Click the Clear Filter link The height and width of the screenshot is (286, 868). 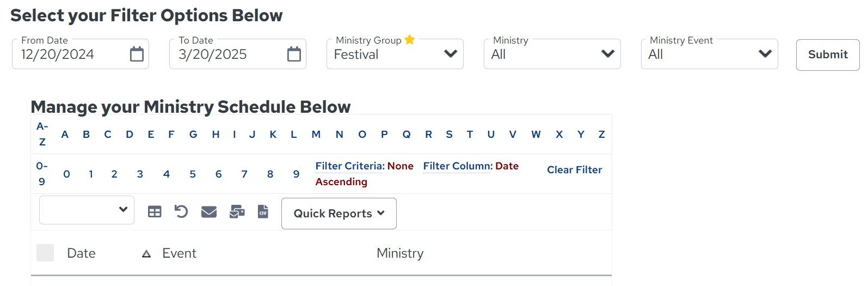[x=575, y=169]
